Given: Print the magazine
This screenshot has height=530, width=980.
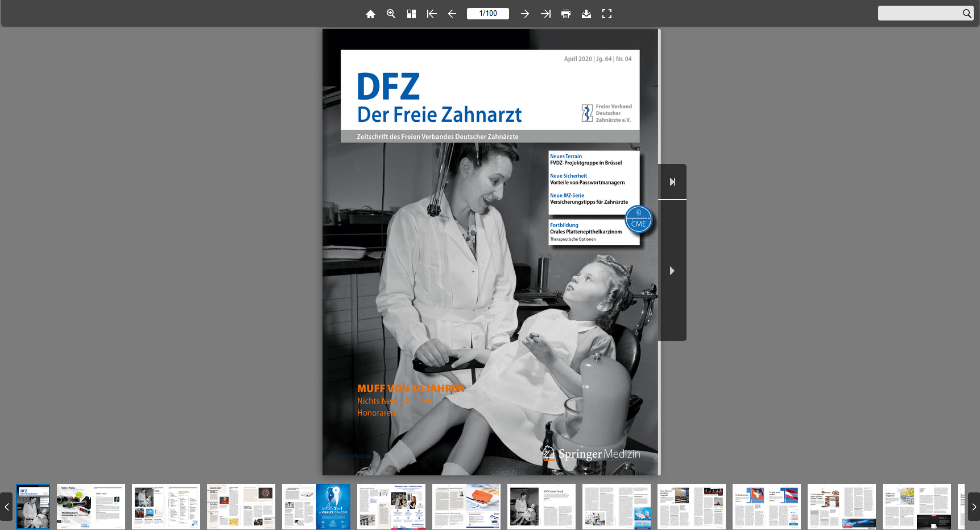Looking at the screenshot, I should pos(566,14).
